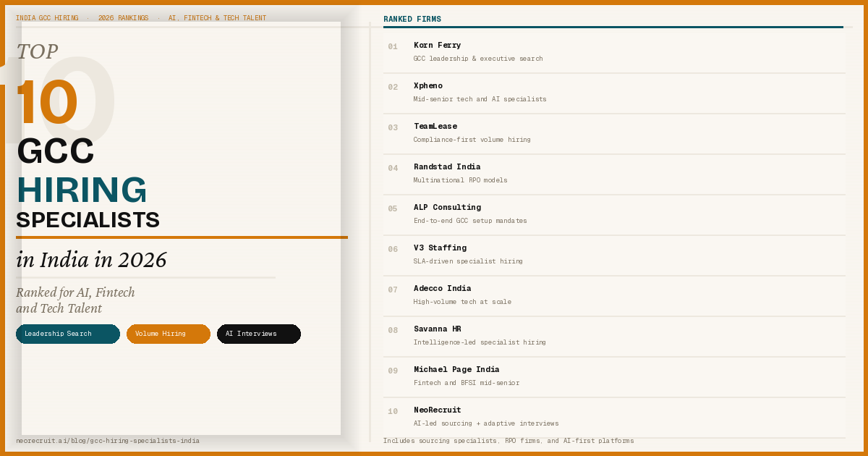The image size is (868, 456).
Task: Click 'End-to-end GCC setup mandates' description
Action: 470,221
